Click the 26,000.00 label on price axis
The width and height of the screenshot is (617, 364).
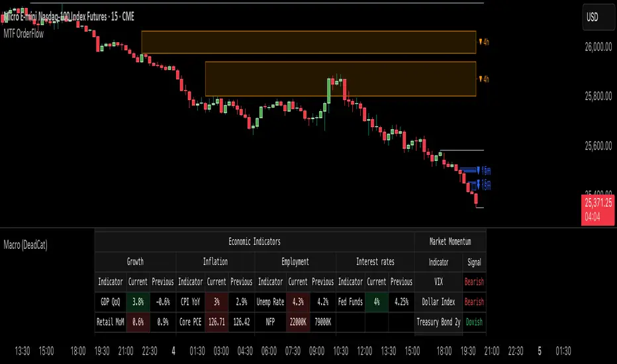[593, 47]
